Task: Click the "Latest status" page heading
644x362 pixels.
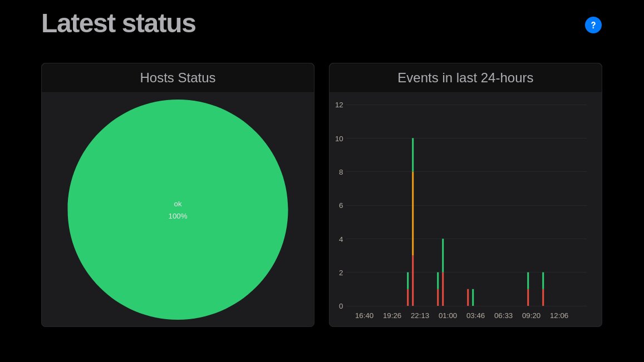Action: tap(119, 23)
